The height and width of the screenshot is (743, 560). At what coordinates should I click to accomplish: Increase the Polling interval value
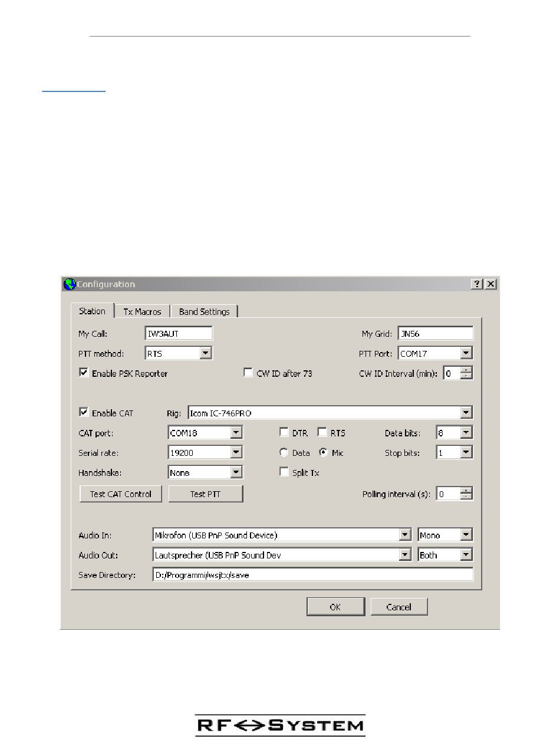pyautogui.click(x=466, y=491)
